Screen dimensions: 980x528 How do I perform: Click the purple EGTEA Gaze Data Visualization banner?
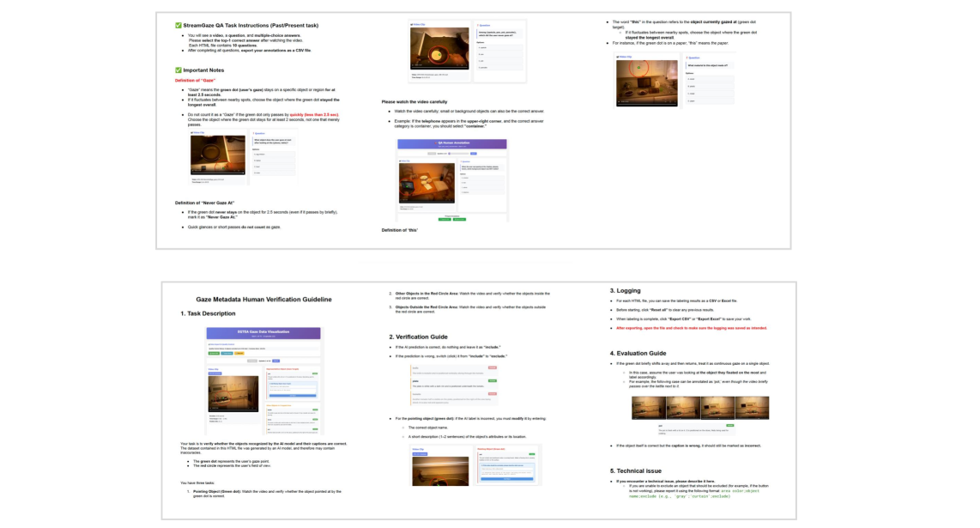coord(263,333)
